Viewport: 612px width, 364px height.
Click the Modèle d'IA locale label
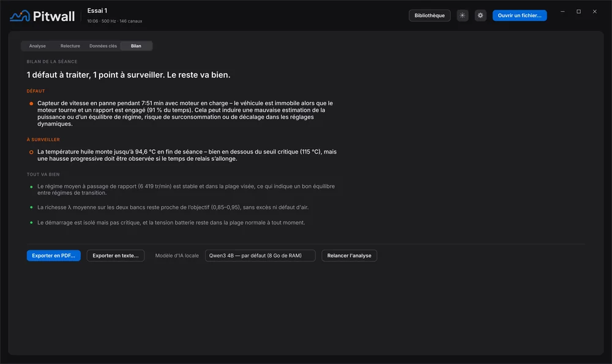[x=177, y=256]
